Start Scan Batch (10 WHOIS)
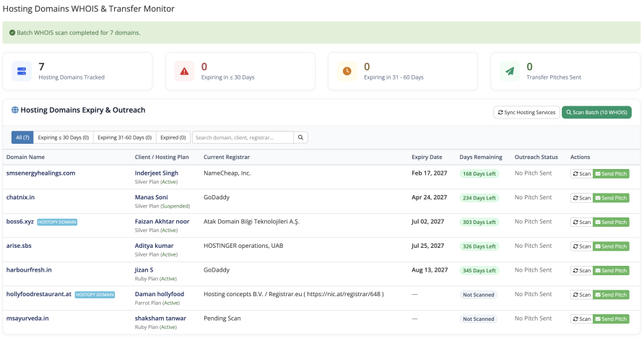The image size is (644, 341). click(596, 112)
